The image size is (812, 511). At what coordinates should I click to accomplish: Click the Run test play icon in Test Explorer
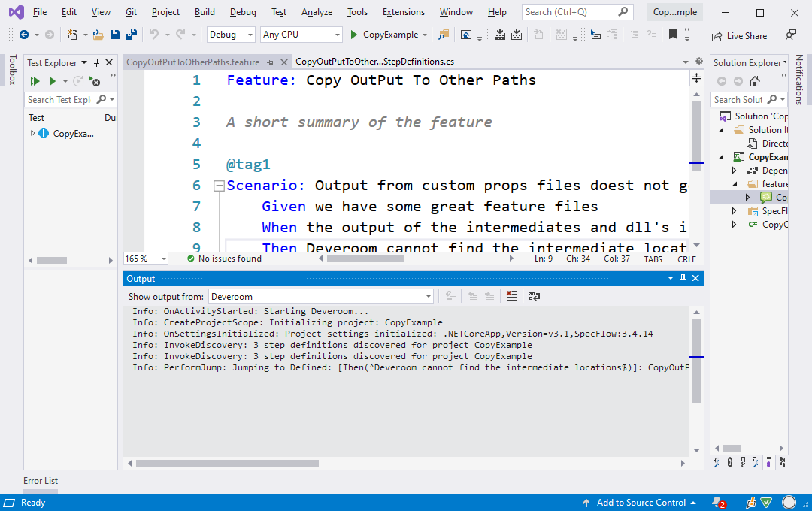pyautogui.click(x=52, y=81)
